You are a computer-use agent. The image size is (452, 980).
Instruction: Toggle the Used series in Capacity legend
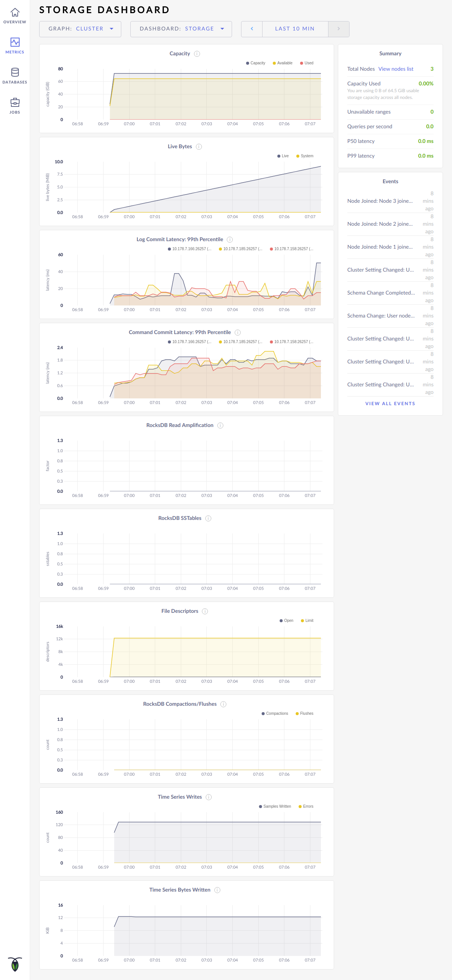[x=307, y=63]
